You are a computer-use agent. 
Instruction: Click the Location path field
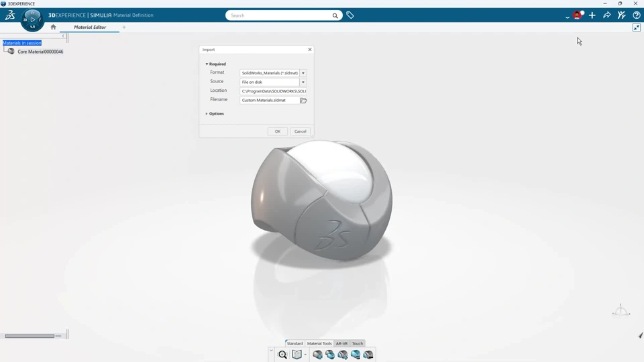coord(274,91)
